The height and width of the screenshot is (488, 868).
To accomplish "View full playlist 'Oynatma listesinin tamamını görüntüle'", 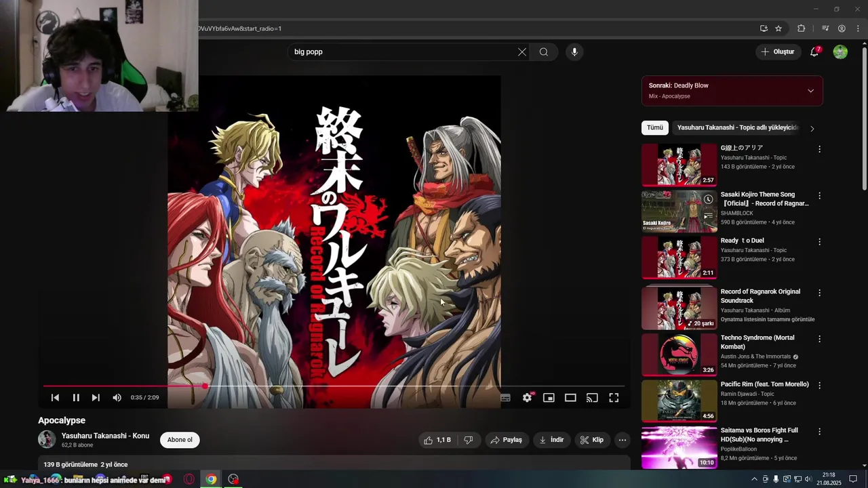I will [768, 319].
